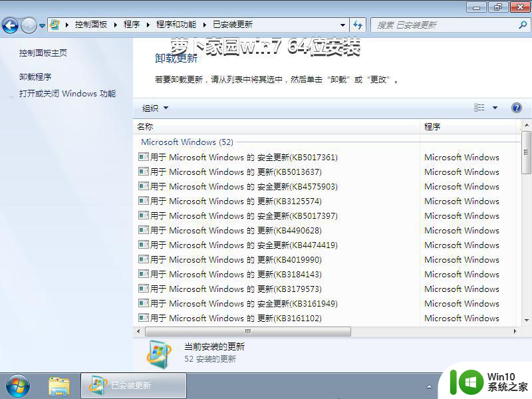Click 打开或关闭 Windows 功能 link

(67, 94)
